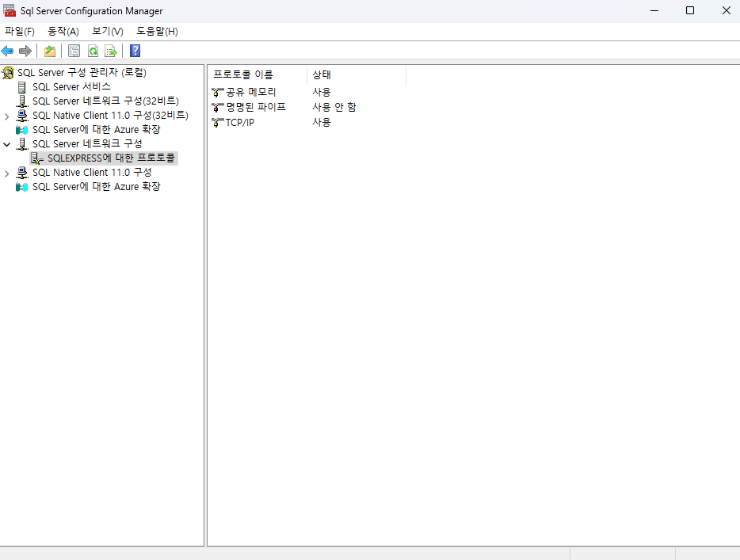Select the SQL Server 네트워크 구성 label

87,144
